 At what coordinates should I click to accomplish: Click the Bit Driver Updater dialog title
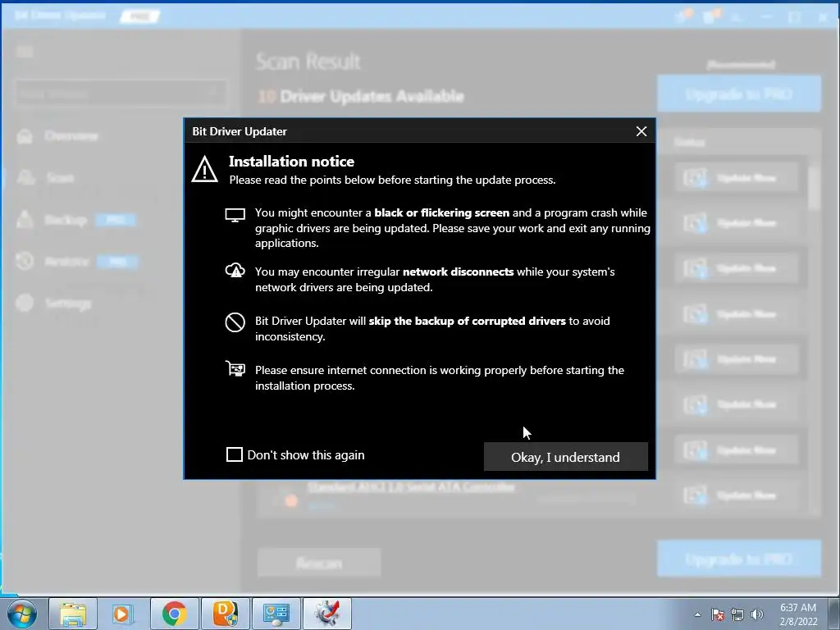tap(240, 131)
